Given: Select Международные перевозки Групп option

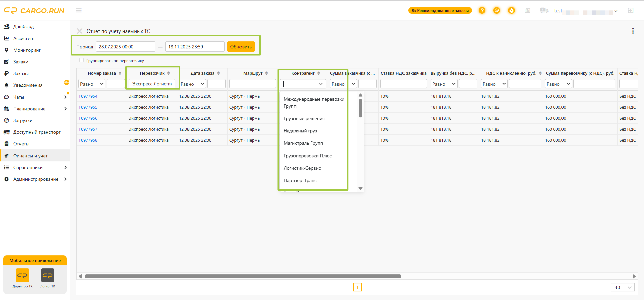Looking at the screenshot, I should pyautogui.click(x=319, y=103).
